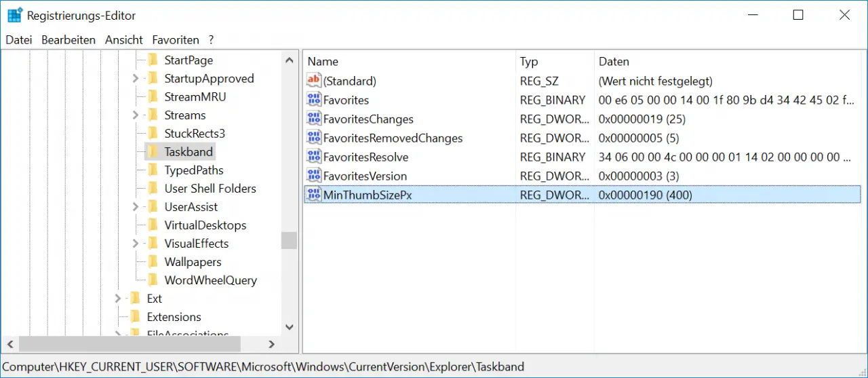Click data (Wert nicht festgelegt)
This screenshot has height=378, width=868.
click(655, 81)
